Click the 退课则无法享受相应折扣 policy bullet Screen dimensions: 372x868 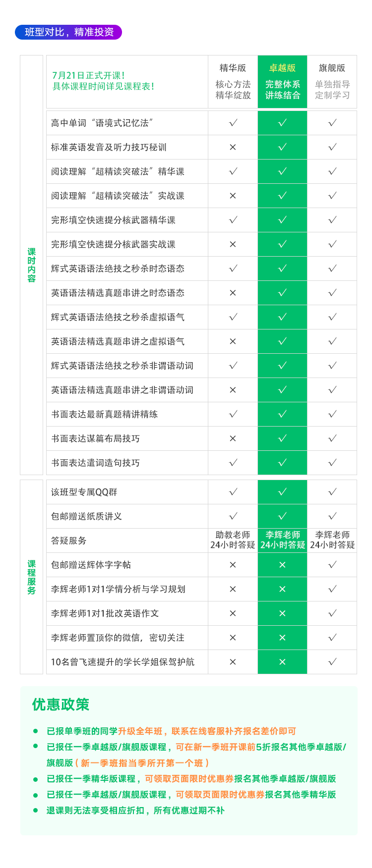tap(135, 811)
